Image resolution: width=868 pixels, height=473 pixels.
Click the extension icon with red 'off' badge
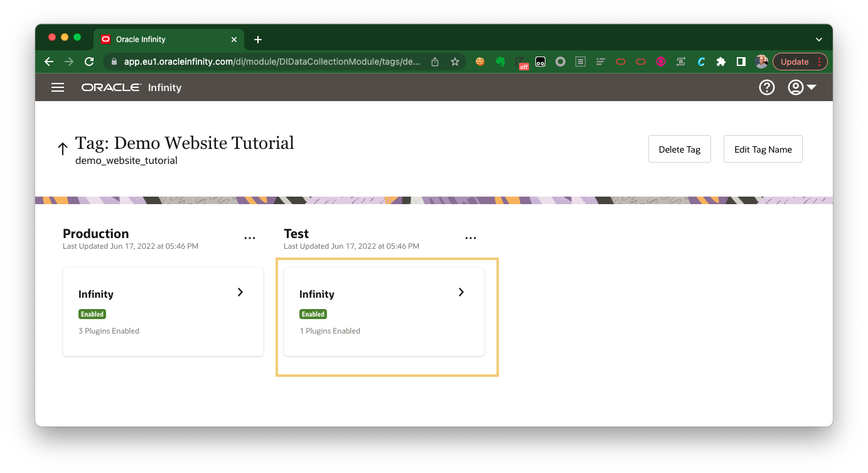click(521, 63)
